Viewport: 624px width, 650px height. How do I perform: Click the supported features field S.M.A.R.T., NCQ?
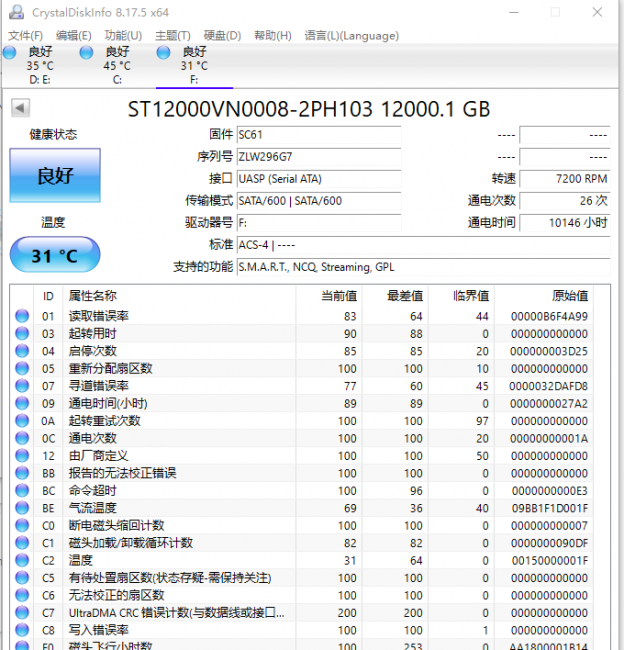423,267
